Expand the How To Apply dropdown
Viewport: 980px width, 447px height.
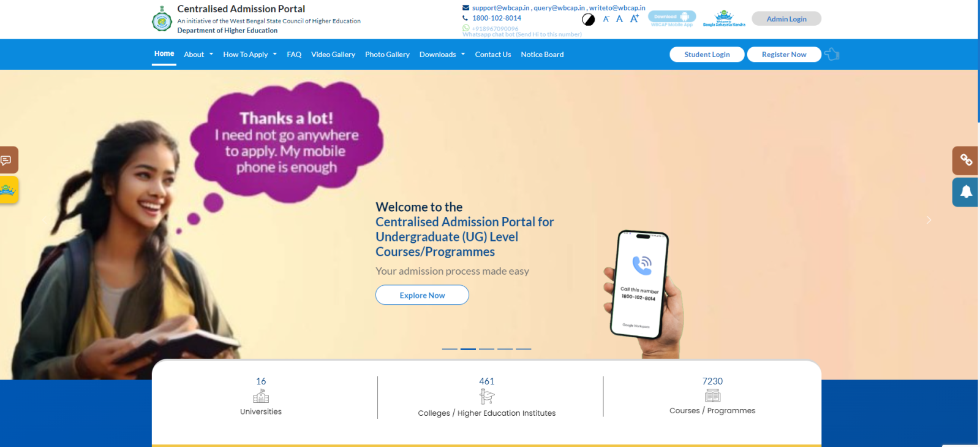point(250,55)
